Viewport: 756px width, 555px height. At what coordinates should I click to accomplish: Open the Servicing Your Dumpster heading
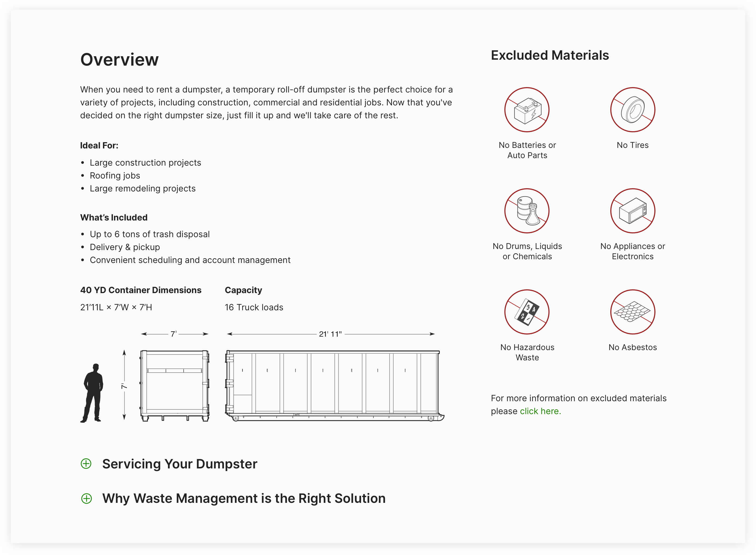[180, 464]
